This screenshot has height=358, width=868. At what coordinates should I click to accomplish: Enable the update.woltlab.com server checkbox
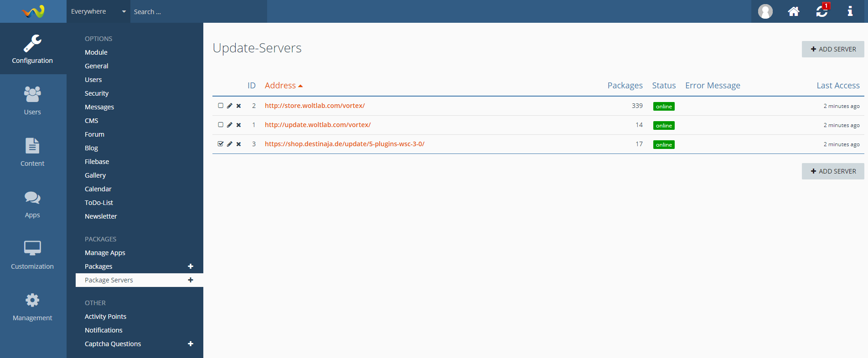point(221,125)
